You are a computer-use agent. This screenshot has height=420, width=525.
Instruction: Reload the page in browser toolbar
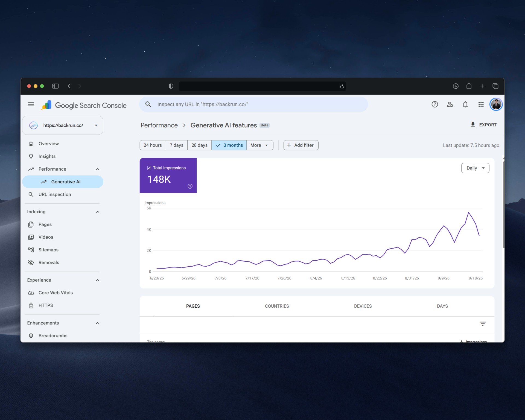342,86
